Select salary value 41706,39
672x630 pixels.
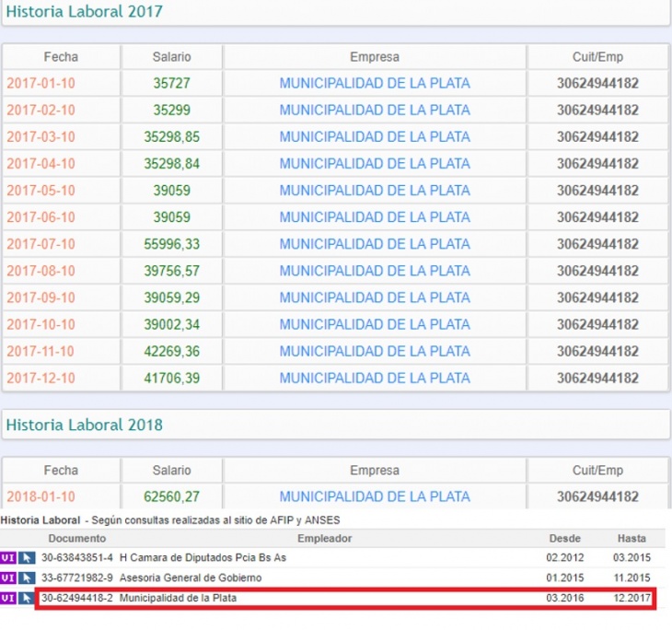point(171,378)
